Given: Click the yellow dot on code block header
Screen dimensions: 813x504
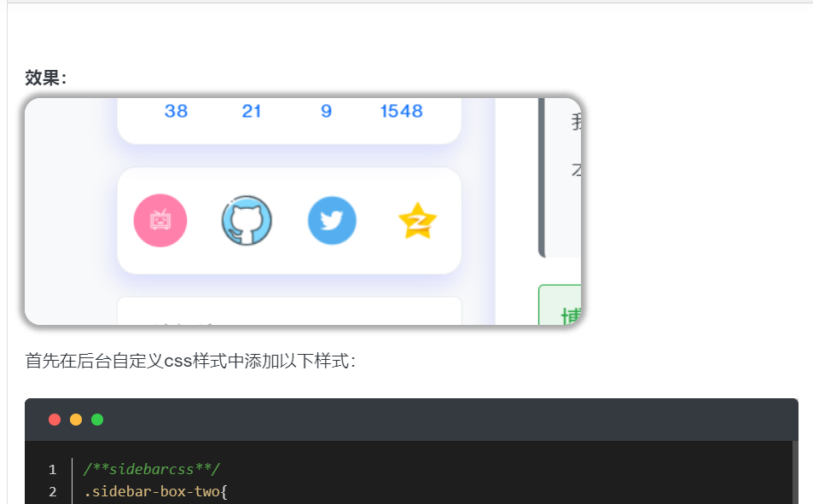Looking at the screenshot, I should coord(76,420).
